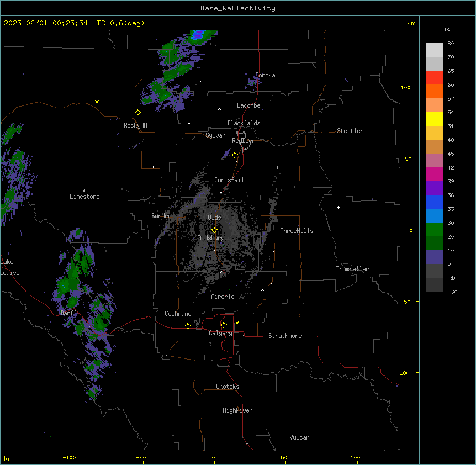Click the Blackfalds town label
The width and height of the screenshot is (476, 465).
point(244,123)
